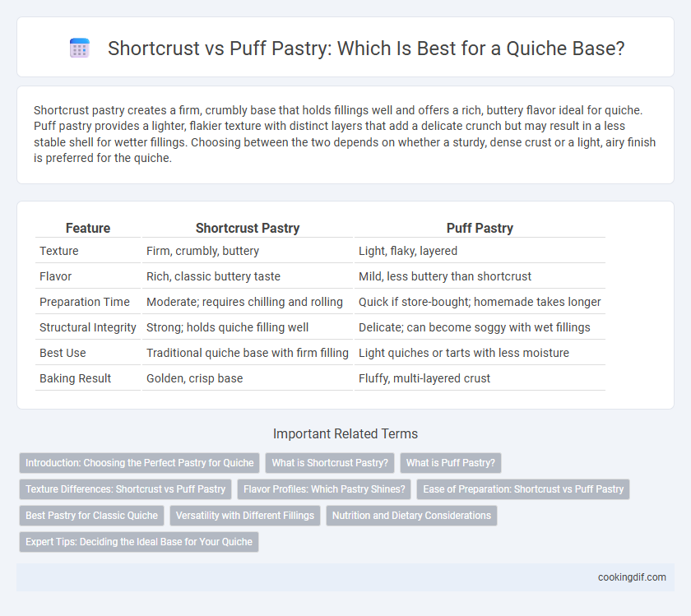Click 'Versatility with Different Fillings' tag
The image size is (691, 616).
coord(245,516)
